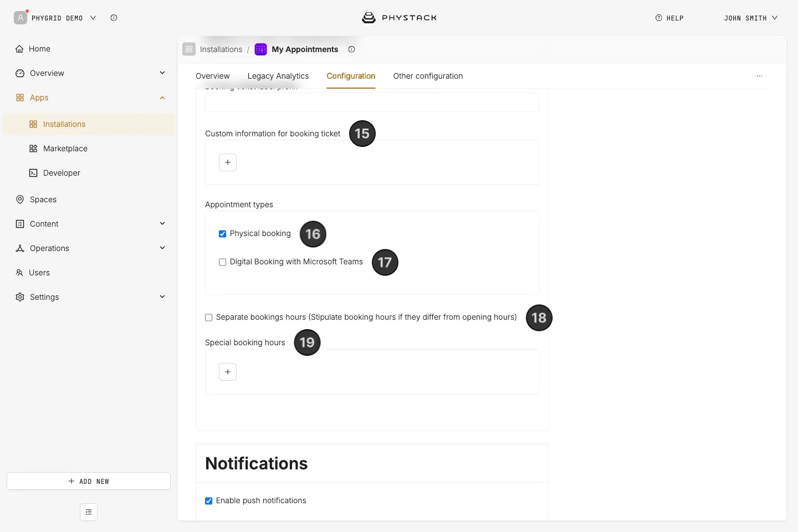Click the Home house icon in sidebar
The width and height of the screenshot is (798, 532).
coord(20,49)
